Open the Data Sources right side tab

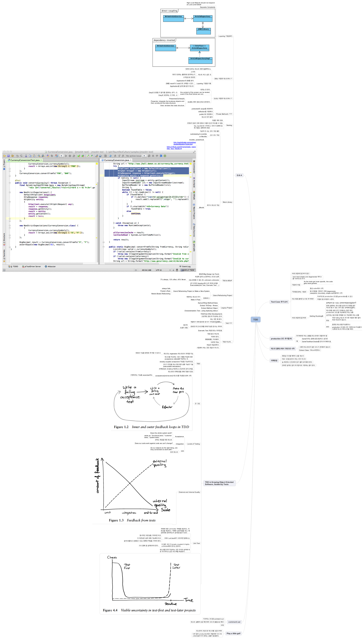(x=194, y=230)
